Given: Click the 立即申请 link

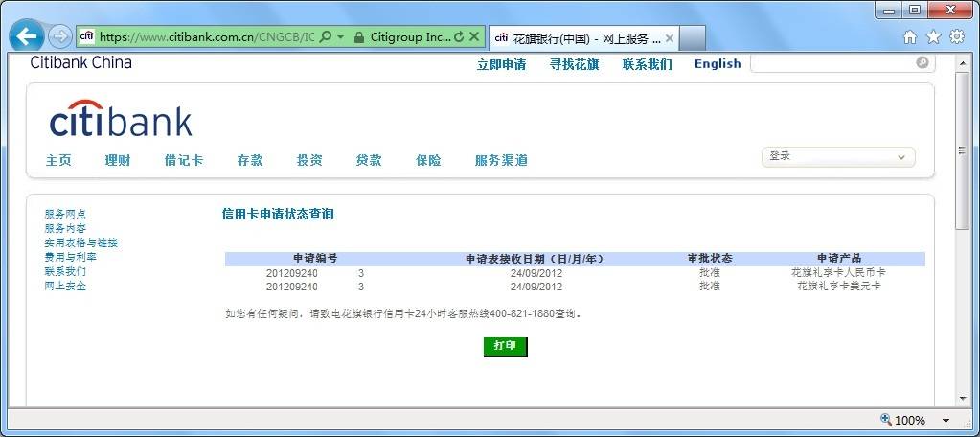Looking at the screenshot, I should [501, 64].
